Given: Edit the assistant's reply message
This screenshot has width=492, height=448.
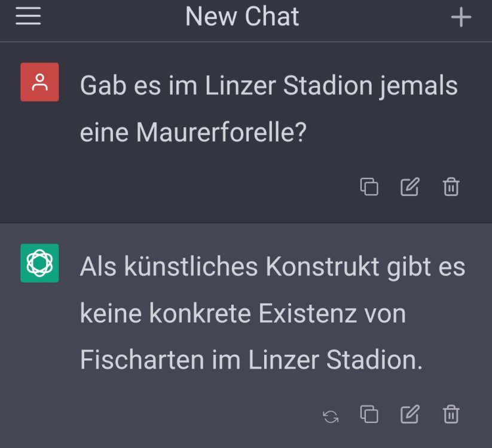Looking at the screenshot, I should click(x=410, y=415).
